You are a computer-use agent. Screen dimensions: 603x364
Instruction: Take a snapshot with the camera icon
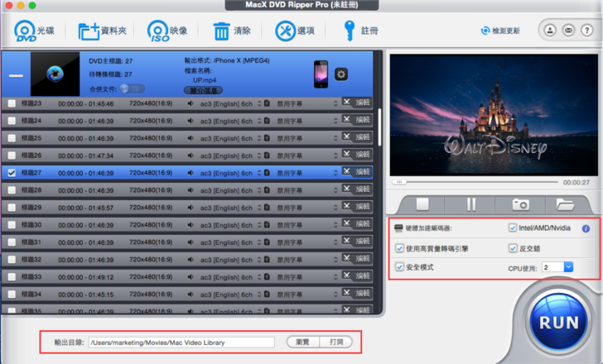coord(521,204)
